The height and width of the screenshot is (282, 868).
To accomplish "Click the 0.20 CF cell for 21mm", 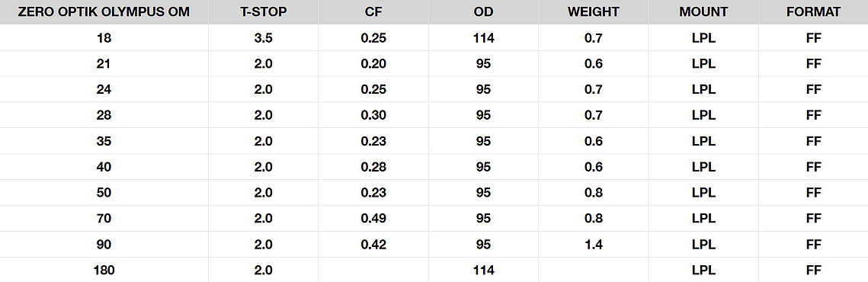I will pos(373,64).
